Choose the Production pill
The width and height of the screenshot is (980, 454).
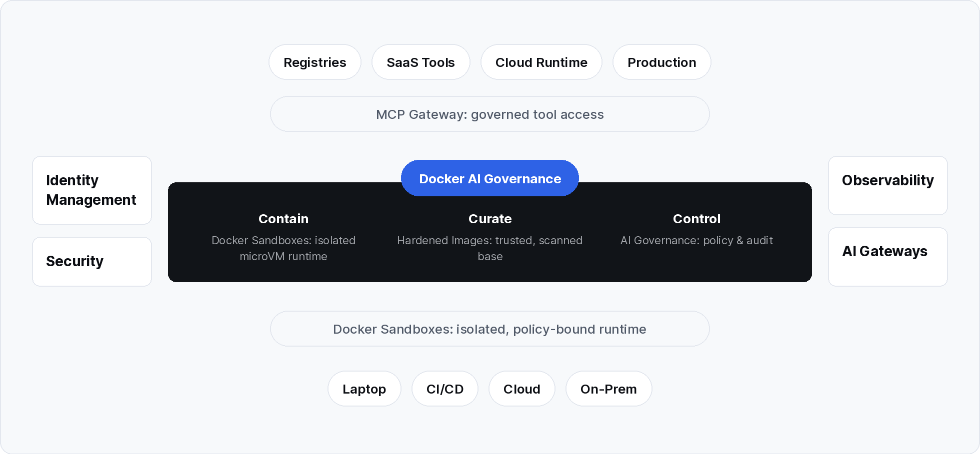click(662, 62)
